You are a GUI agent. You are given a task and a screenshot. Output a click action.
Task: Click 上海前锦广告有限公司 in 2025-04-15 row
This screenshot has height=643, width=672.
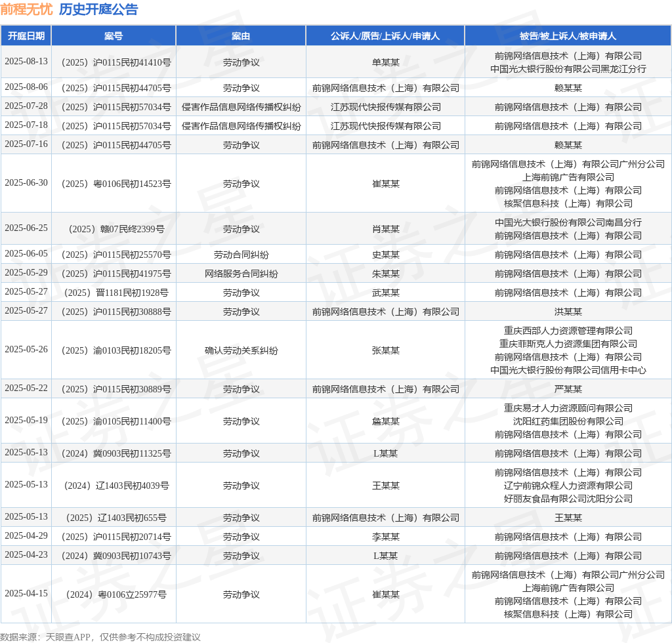pyautogui.click(x=568, y=588)
